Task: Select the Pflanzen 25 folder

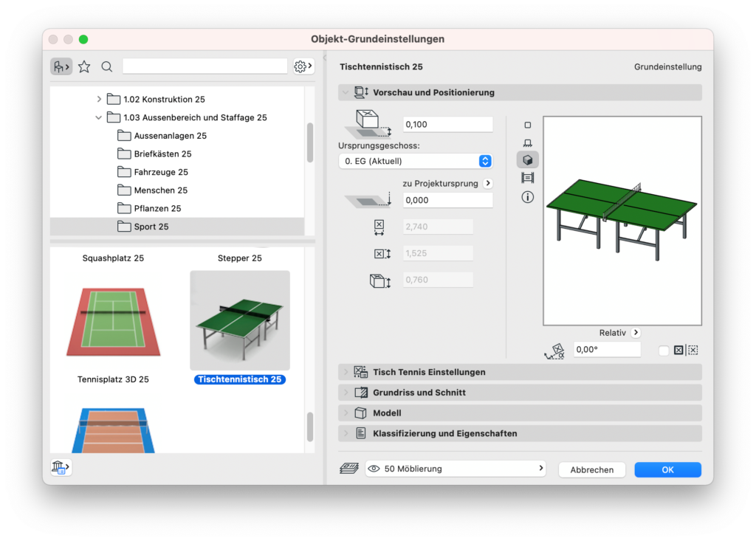Action: point(157,209)
